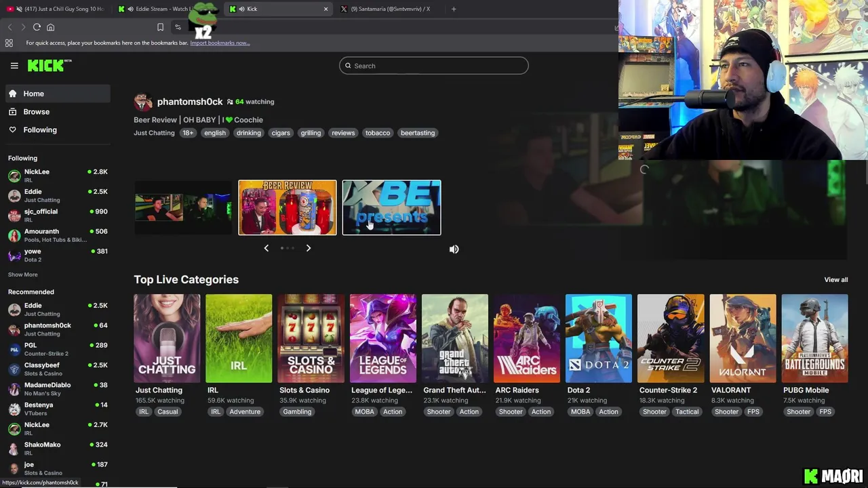Open the IRL category card

pos(239,338)
